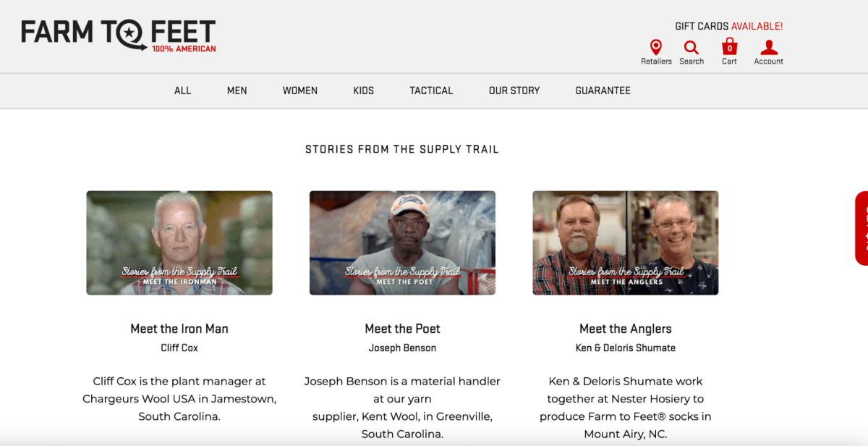Open the Meet the Poet video thumbnail
This screenshot has width=868, height=446.
pos(402,243)
